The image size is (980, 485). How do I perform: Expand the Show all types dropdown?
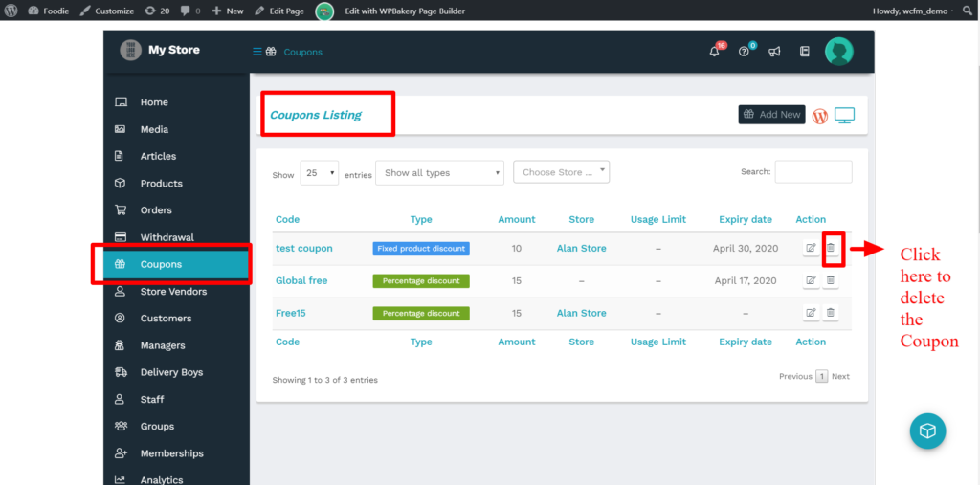[x=439, y=173]
